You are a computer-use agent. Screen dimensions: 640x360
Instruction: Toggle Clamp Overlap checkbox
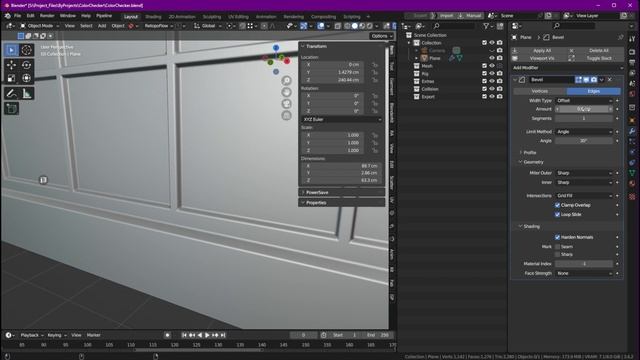click(557, 205)
